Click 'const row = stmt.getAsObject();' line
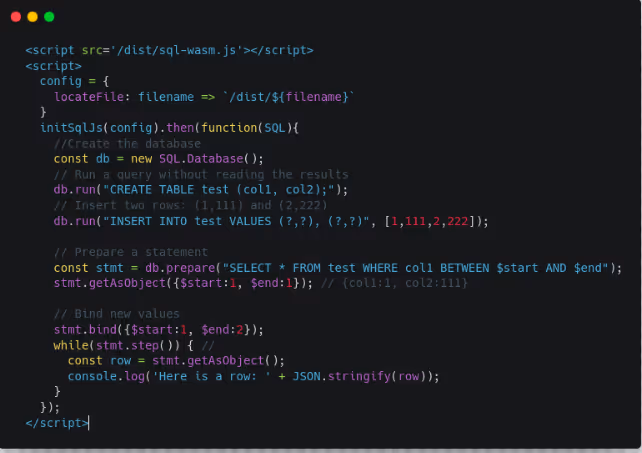The width and height of the screenshot is (642, 453). click(x=176, y=361)
